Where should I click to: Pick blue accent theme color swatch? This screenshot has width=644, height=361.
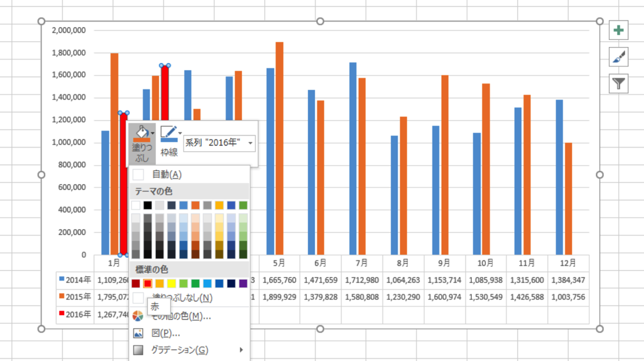183,205
